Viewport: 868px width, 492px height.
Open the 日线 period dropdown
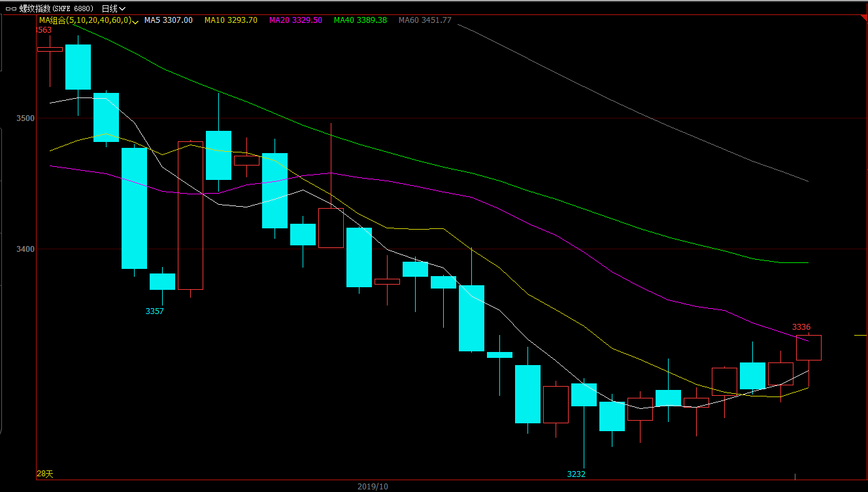click(x=114, y=9)
